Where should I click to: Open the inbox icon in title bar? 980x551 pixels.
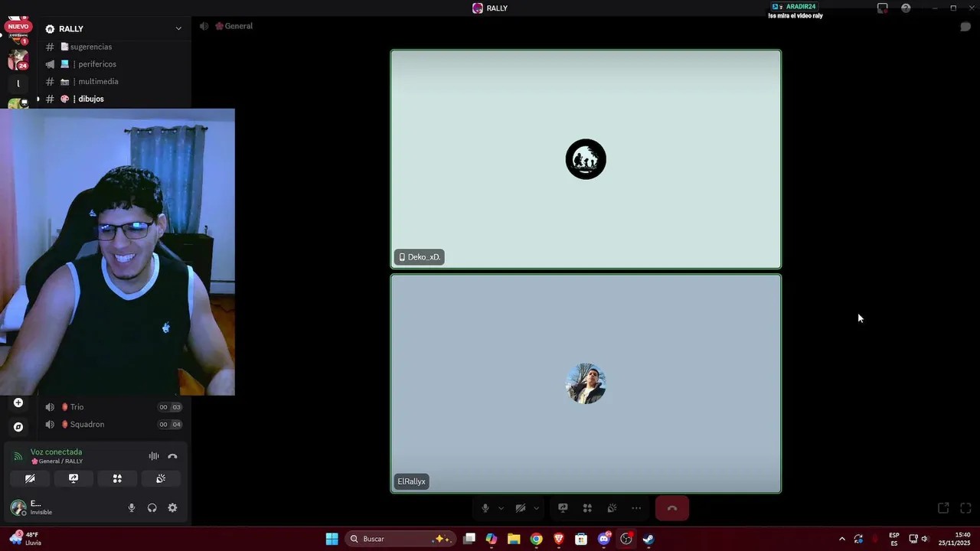click(883, 8)
